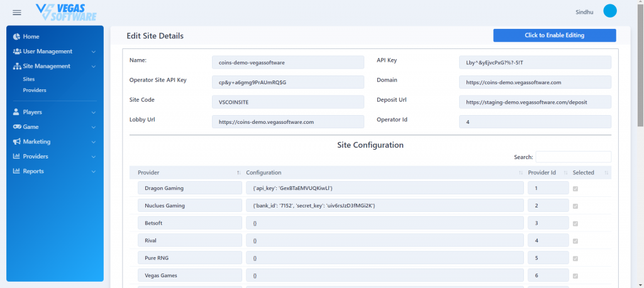644x288 pixels.
Task: Collapse Site Management chevron
Action: pyautogui.click(x=94, y=67)
